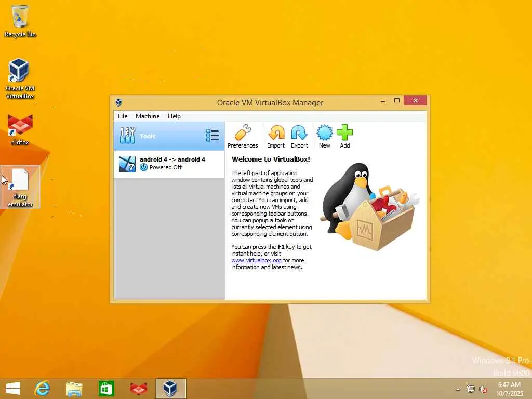Click the muted volume tray icon

tap(483, 389)
